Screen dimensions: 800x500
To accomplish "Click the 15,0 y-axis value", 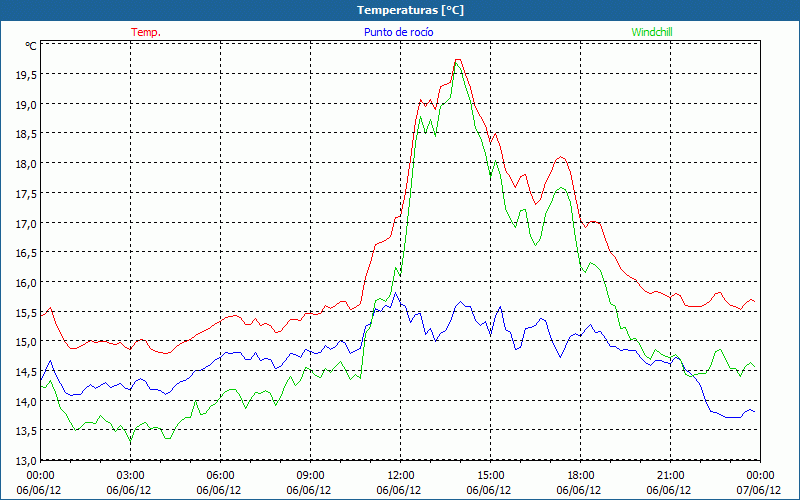I will click(27, 342).
